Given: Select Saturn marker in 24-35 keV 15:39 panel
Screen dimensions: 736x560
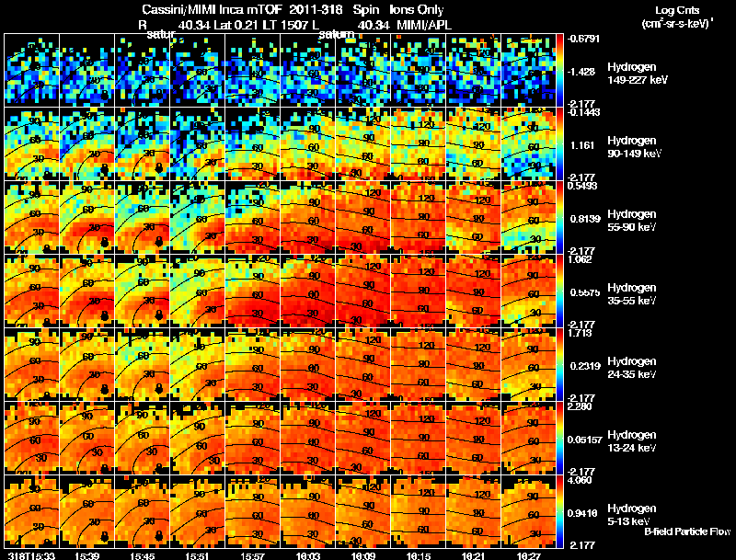Looking at the screenshot, I should pos(104,389).
